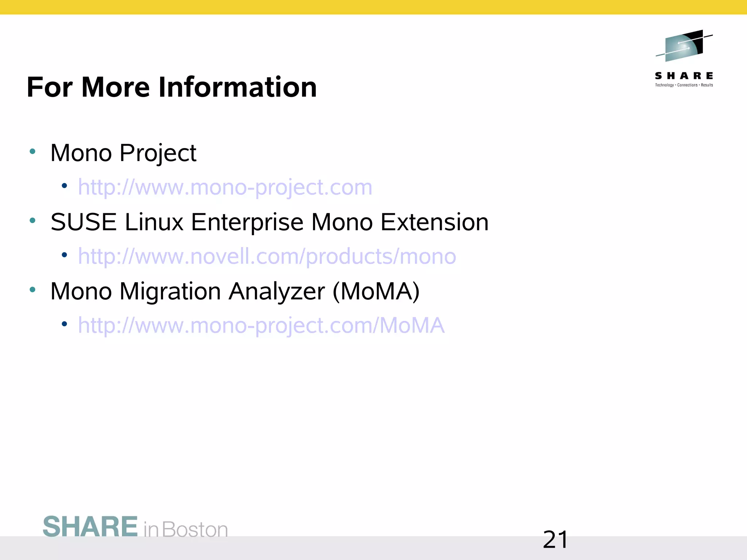Open the mono-project.com link

pos(225,188)
